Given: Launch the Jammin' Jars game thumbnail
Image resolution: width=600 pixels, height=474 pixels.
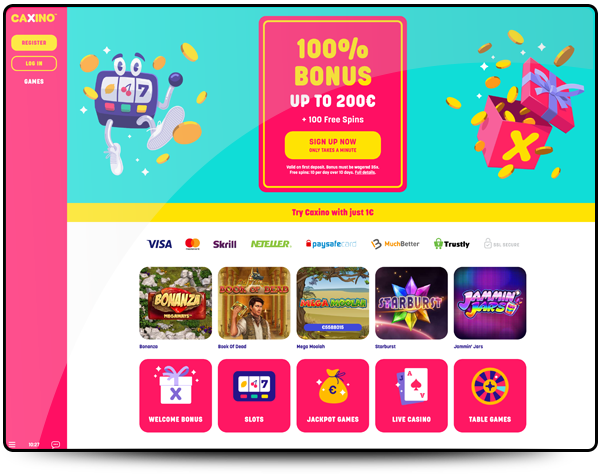Looking at the screenshot, I should (x=490, y=303).
